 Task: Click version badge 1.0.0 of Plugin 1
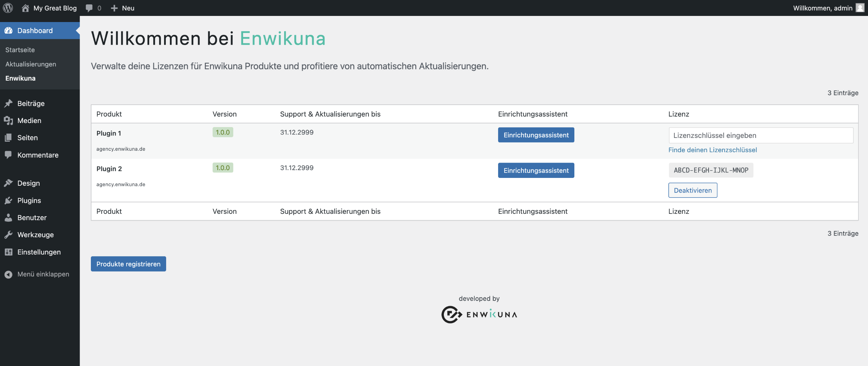click(x=223, y=132)
